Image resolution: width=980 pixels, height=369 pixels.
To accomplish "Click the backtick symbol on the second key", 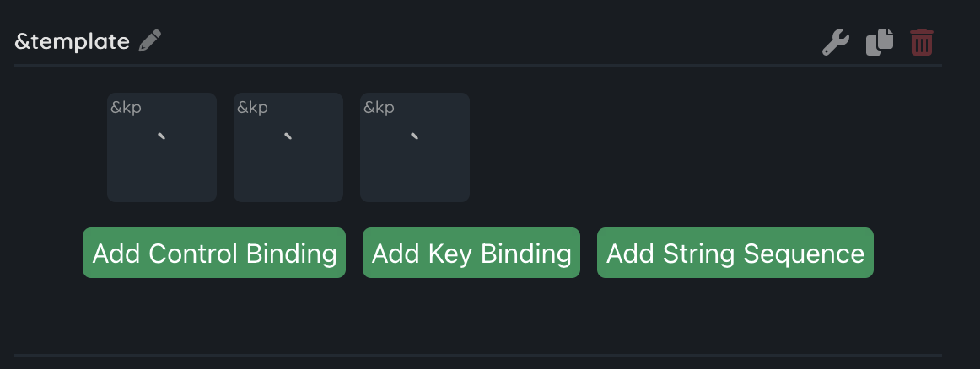I will tap(288, 136).
